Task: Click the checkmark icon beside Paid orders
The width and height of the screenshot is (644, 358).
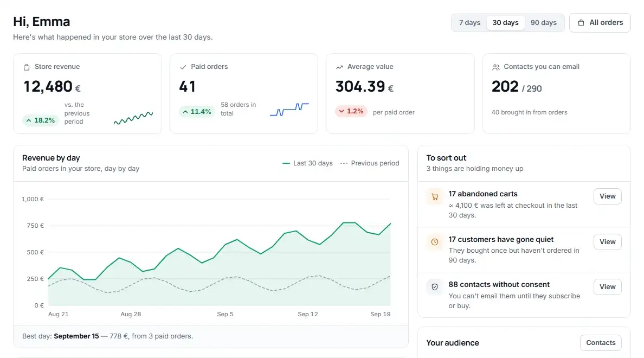Action: 183,67
